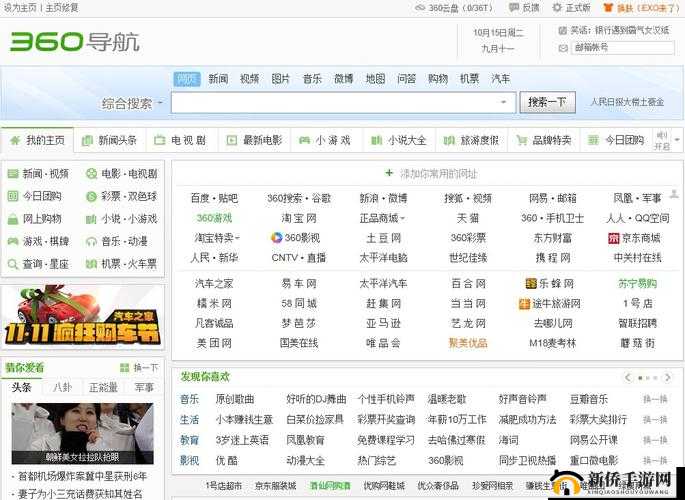Image resolution: width=685 pixels, height=500 pixels.
Task: Show previous 发现你喜欢 page arrow
Action: click(628, 377)
